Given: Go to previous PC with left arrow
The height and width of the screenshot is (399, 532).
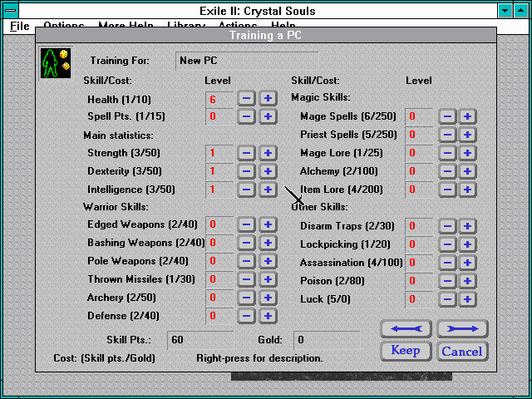Looking at the screenshot, I should coord(406,329).
